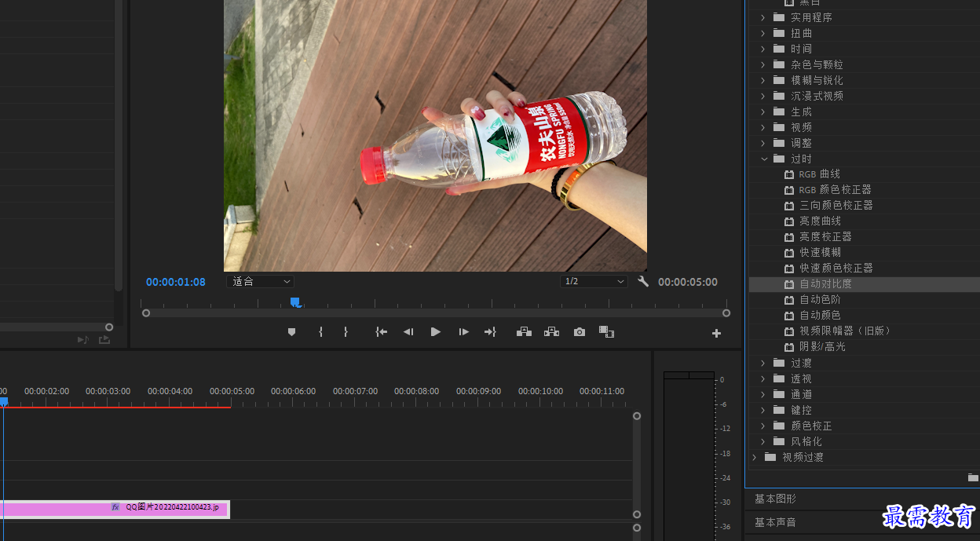
Task: Select the RGB 颜色校正器 effect
Action: [835, 190]
